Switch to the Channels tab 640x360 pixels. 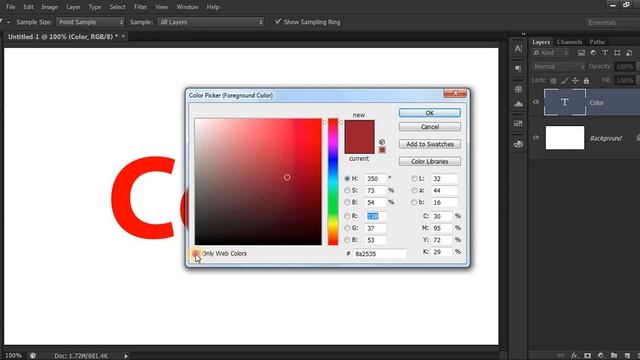[569, 42]
